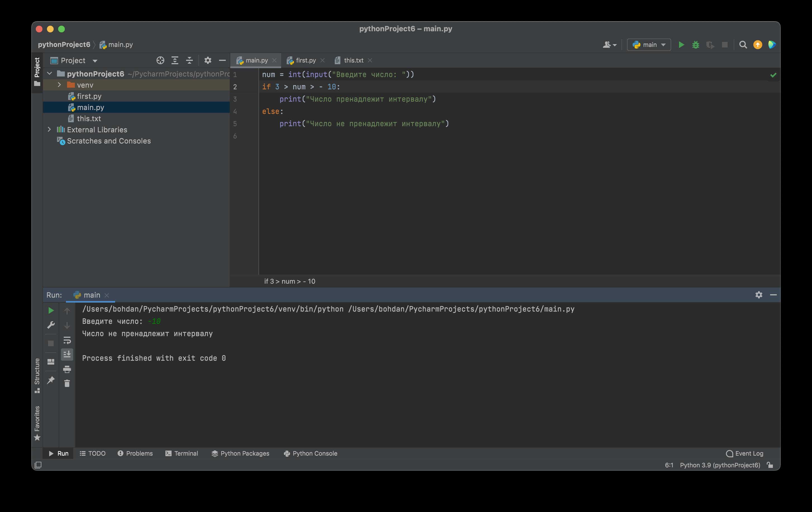Open Python Packages tool window
The image size is (812, 512).
coord(240,453)
